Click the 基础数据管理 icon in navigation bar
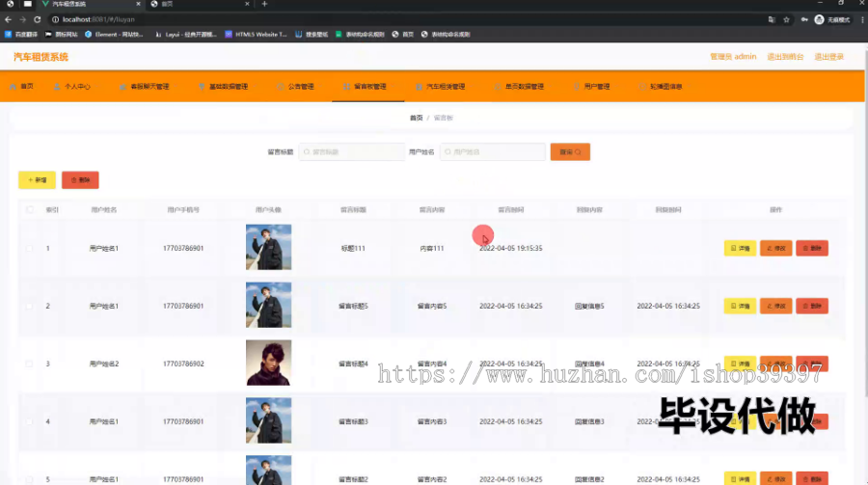868x485 pixels. [x=202, y=87]
